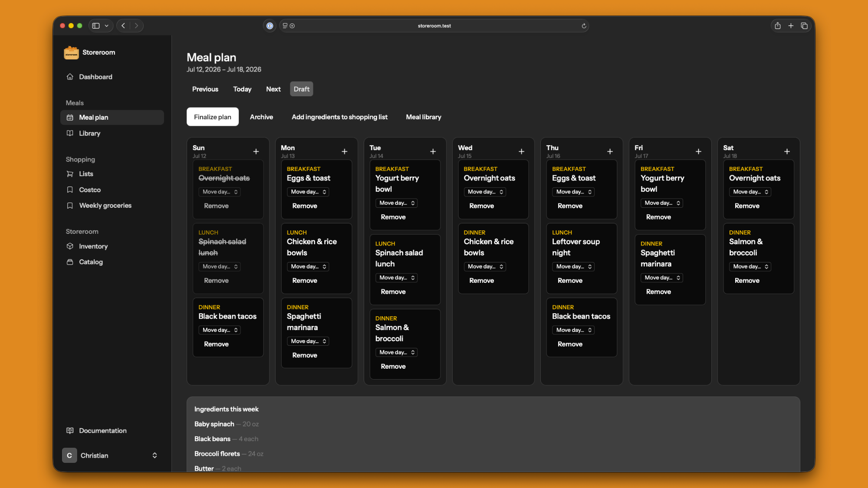Click the password manager extension icon
The image size is (868, 488).
point(270,26)
